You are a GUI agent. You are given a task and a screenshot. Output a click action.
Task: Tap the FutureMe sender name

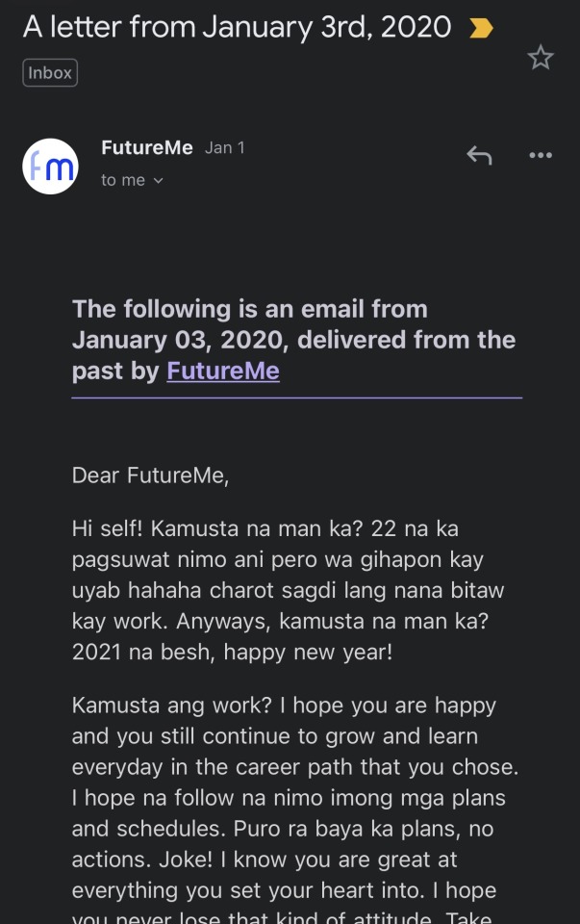[x=147, y=148]
